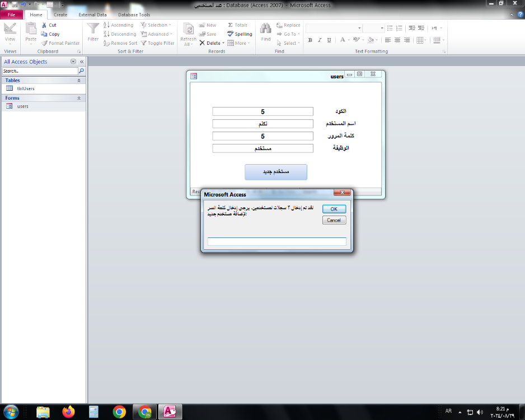Click Toggle Filter in ribbon
Screen dimensions: 525x420
pos(157,43)
